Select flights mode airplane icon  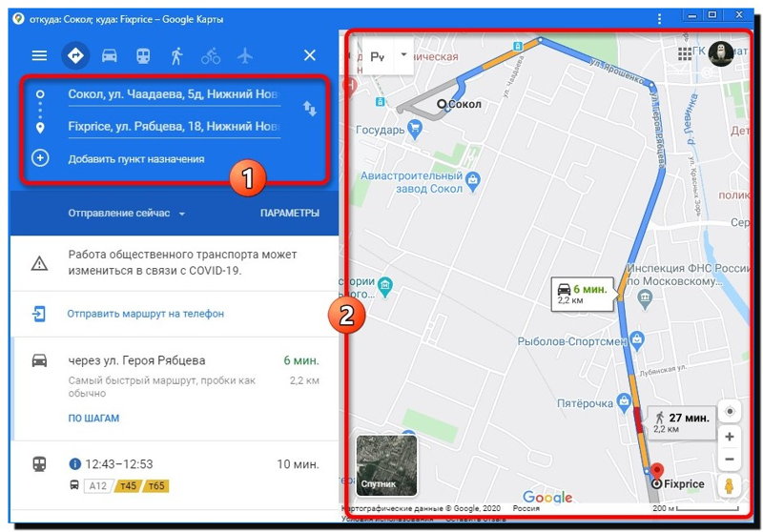[x=245, y=55]
